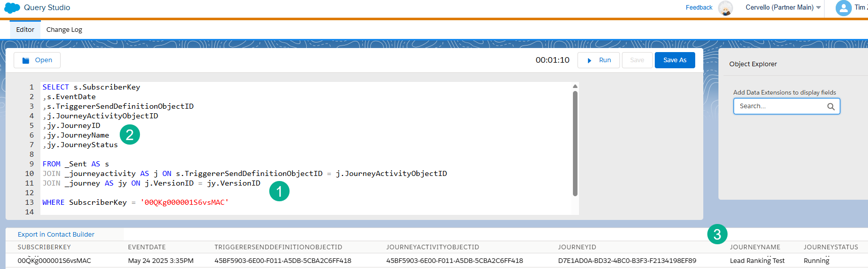This screenshot has width=868, height=269.
Task: Click the SUBSCRIBERKEY column header
Action: pyautogui.click(x=44, y=247)
